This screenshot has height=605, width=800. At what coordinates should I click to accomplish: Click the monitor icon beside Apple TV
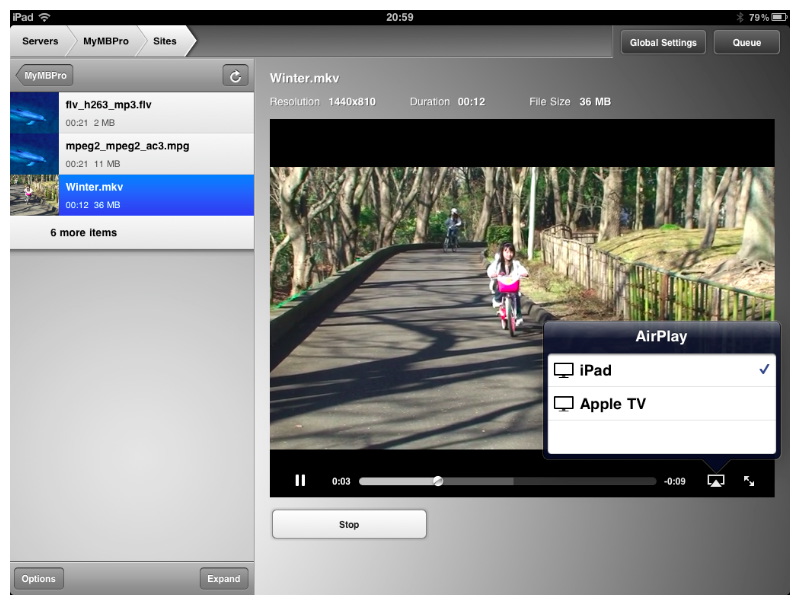click(564, 404)
